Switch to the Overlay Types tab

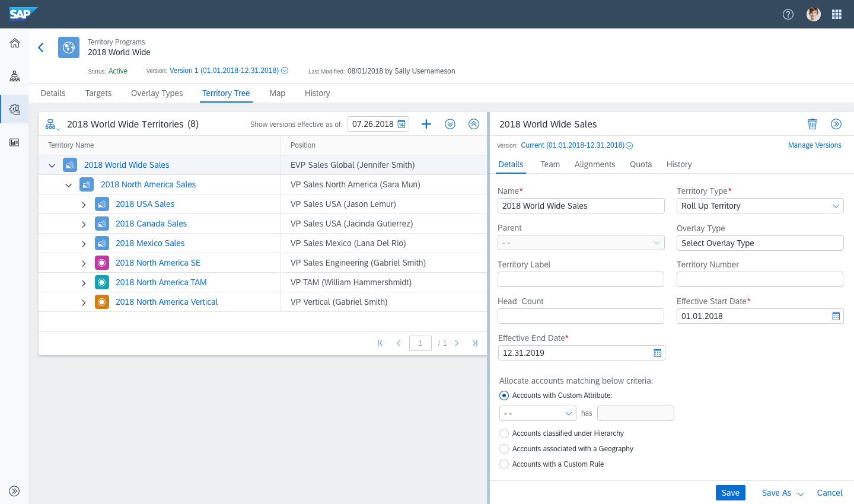click(157, 93)
